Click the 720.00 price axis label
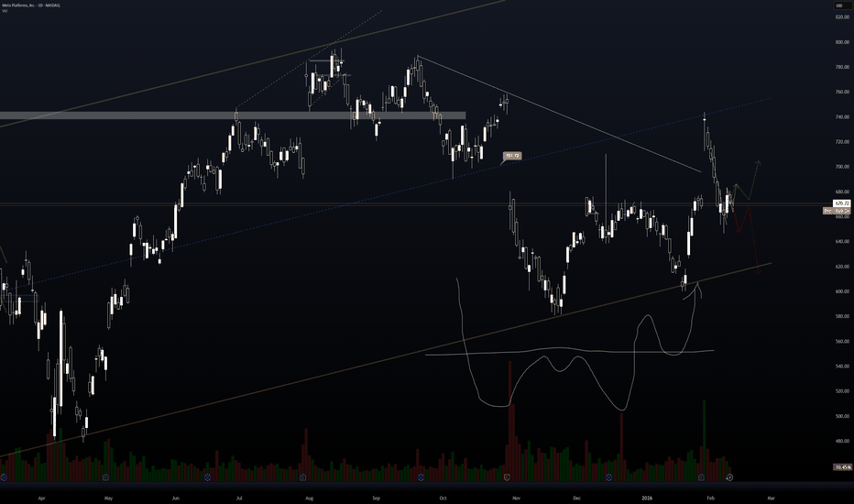The width and height of the screenshot is (854, 504). [x=842, y=142]
